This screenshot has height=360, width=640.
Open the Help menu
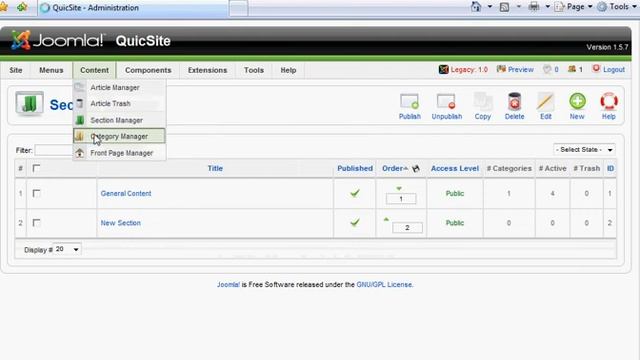click(288, 70)
